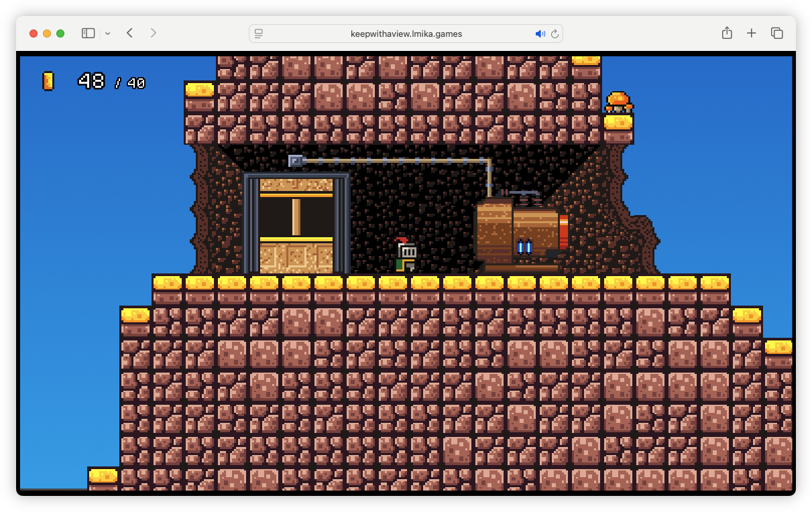Screen dimensions: 812x512
Task: Click the page reader icon in the address bar
Action: tap(259, 34)
